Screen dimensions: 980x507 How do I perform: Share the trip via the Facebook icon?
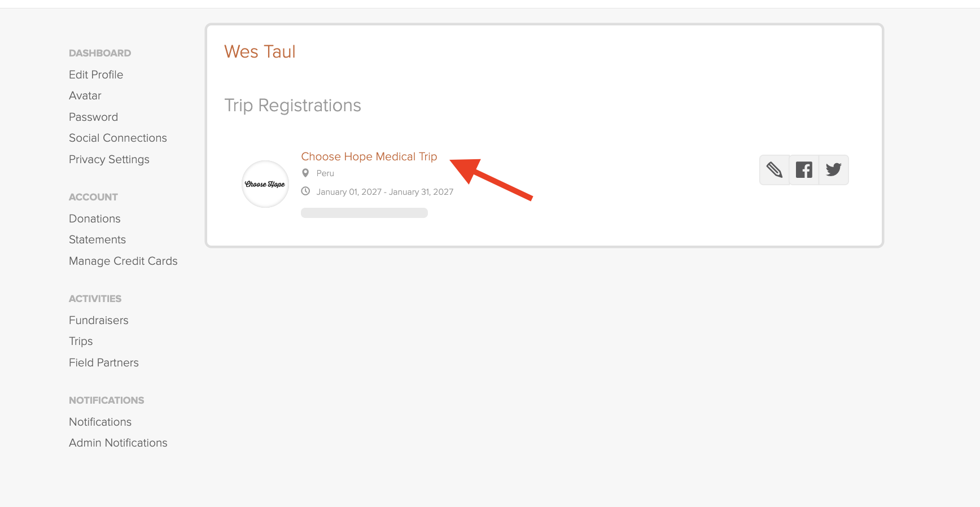point(804,169)
